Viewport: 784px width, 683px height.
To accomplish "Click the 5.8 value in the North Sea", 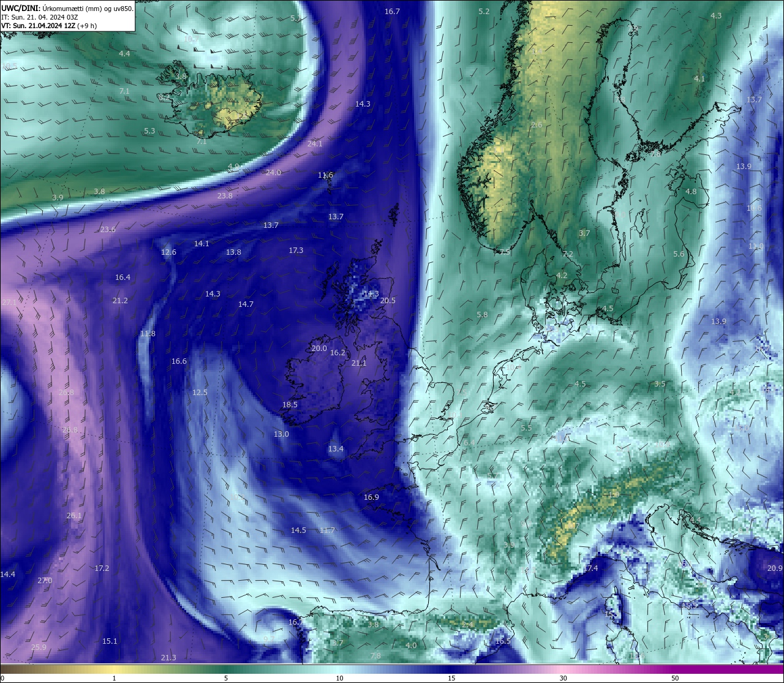I will coord(482,315).
